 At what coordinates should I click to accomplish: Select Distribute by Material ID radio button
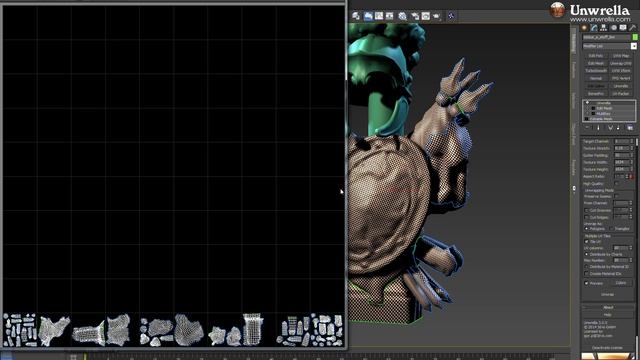(587, 267)
